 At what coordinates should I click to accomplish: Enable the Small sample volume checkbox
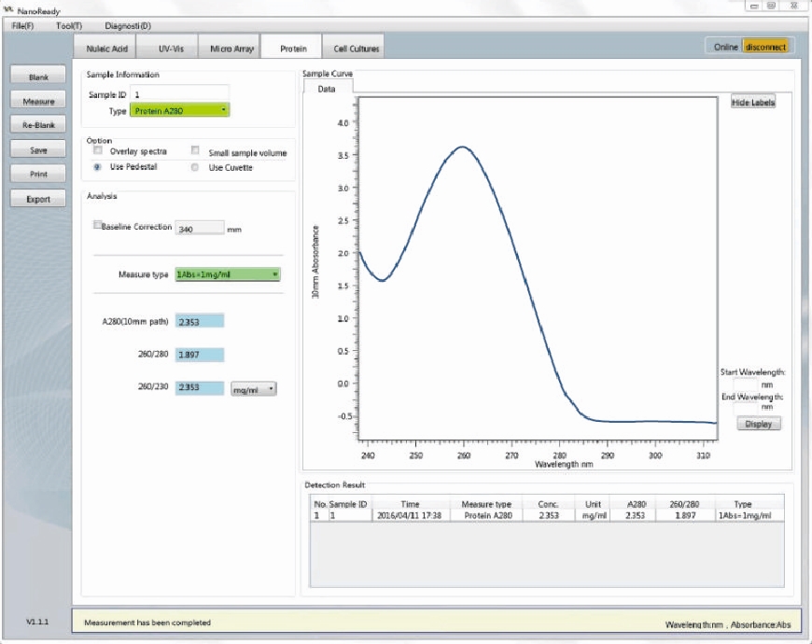click(195, 150)
